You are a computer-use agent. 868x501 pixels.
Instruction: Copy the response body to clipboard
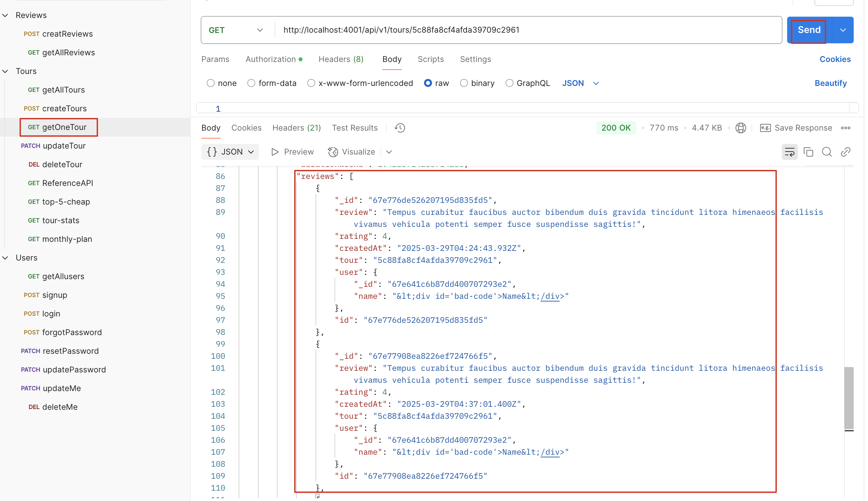(x=808, y=152)
